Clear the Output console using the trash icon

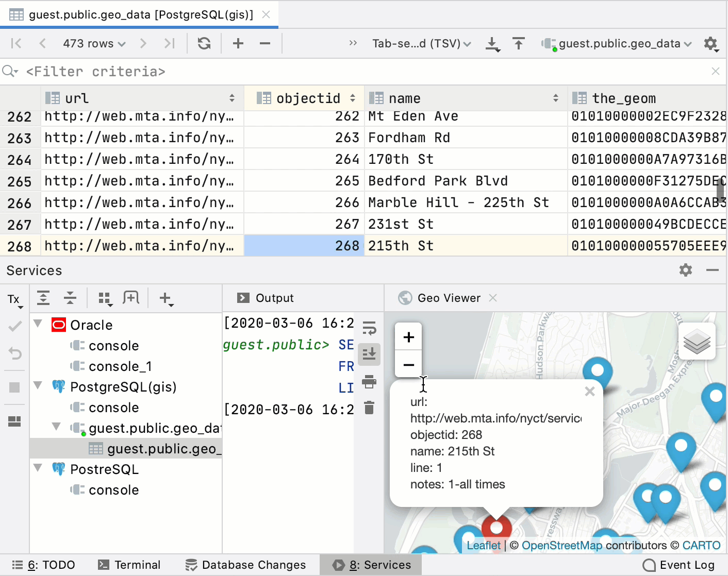(x=369, y=408)
